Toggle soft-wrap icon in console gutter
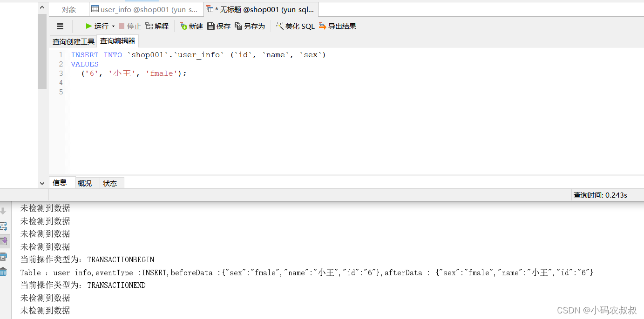The height and width of the screenshot is (319, 644). tap(3, 226)
